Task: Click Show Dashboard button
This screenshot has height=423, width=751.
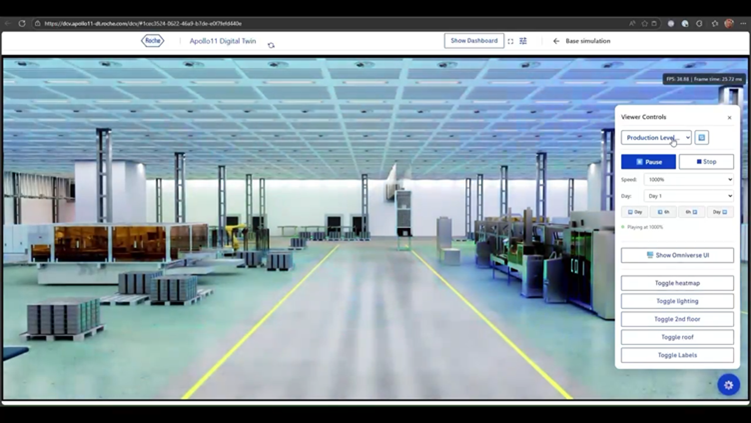Action: (474, 41)
